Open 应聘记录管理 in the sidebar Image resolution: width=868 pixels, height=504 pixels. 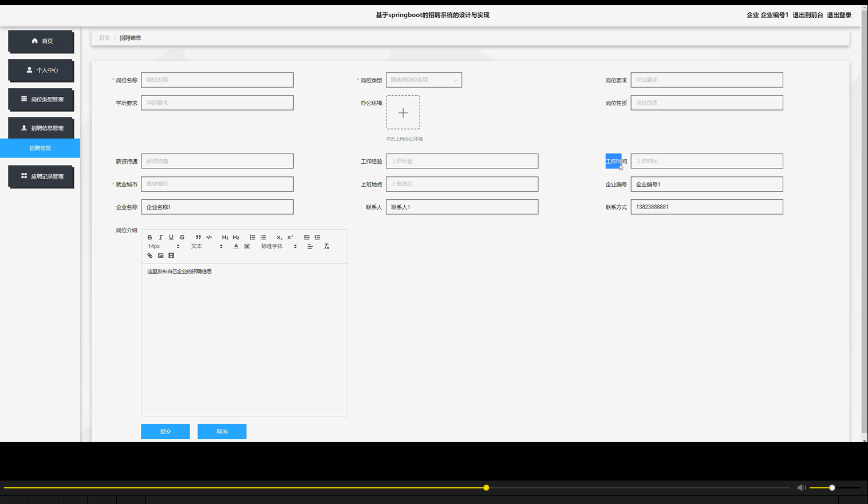pos(41,176)
